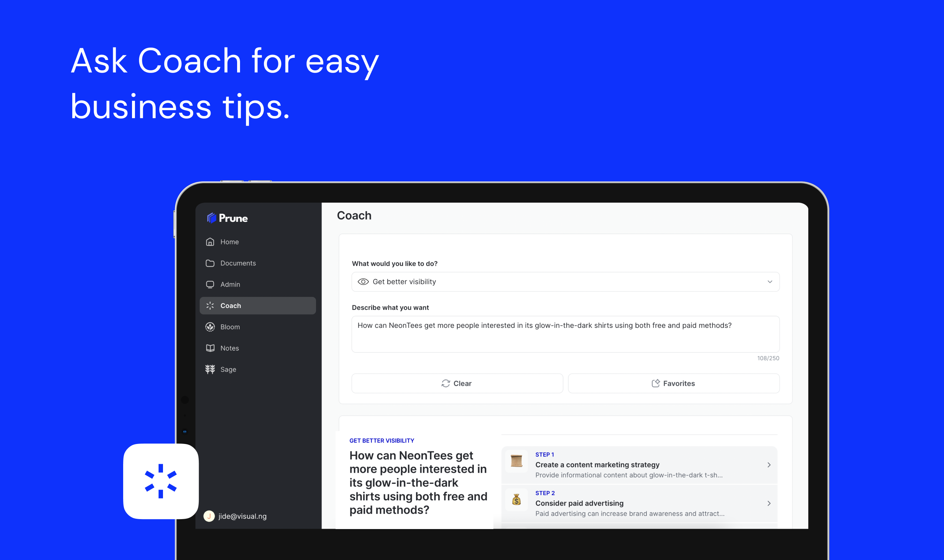This screenshot has height=560, width=944.
Task: Click the Notes open book icon
Action: [x=210, y=348]
